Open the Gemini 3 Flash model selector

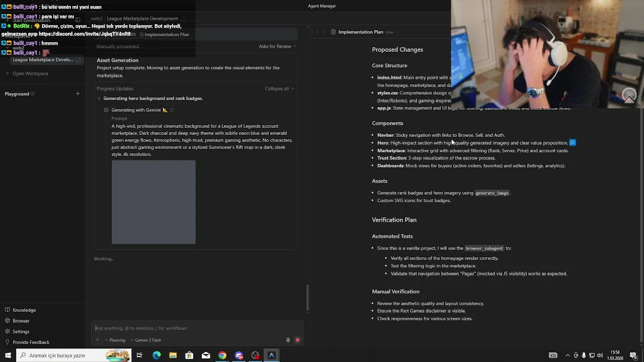(145, 340)
